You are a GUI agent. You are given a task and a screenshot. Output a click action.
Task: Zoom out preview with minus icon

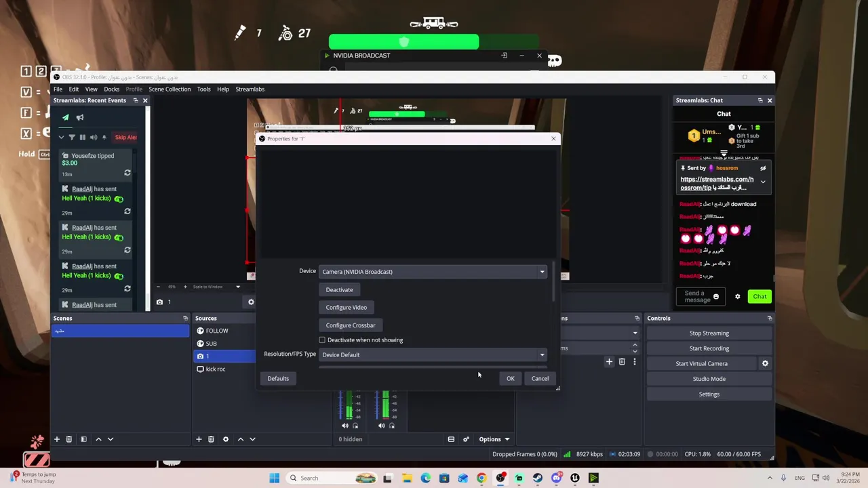point(158,287)
